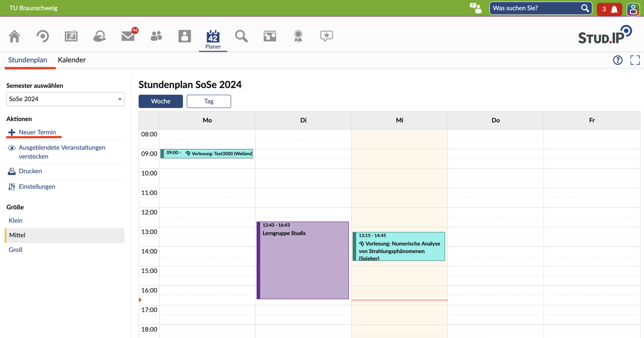Open Vorlesung Numerische Analyse entry
Screen dimensions: 644x338
[399, 246]
